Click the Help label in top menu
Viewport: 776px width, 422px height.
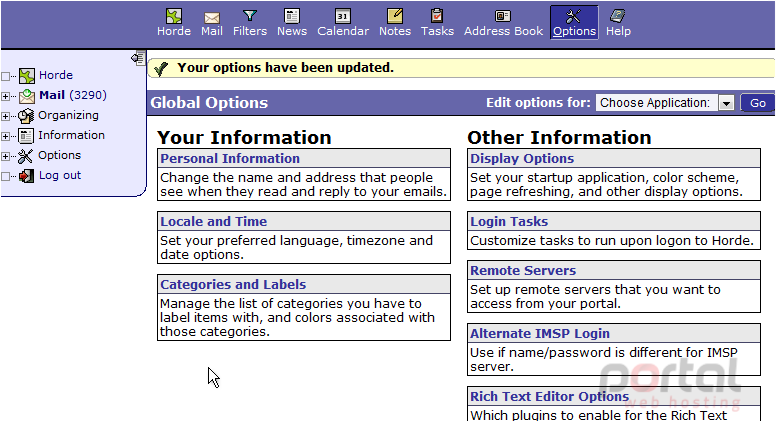point(618,31)
